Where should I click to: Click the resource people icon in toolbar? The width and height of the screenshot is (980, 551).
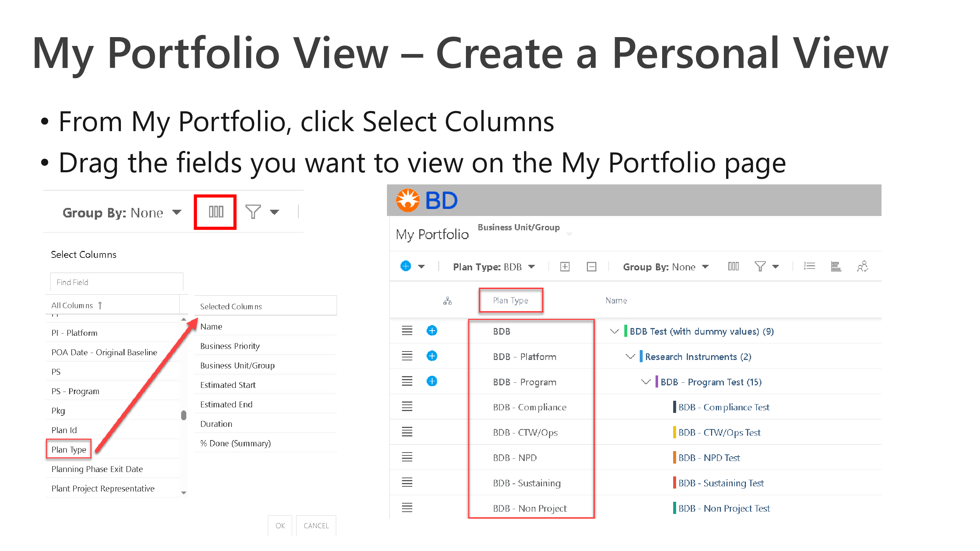click(862, 266)
